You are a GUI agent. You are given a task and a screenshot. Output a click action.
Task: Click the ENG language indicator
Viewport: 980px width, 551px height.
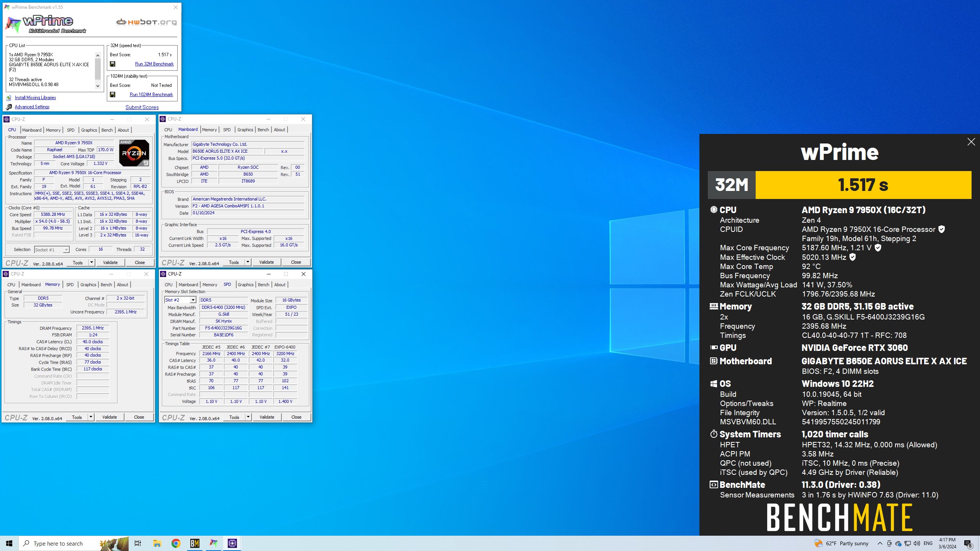(928, 543)
